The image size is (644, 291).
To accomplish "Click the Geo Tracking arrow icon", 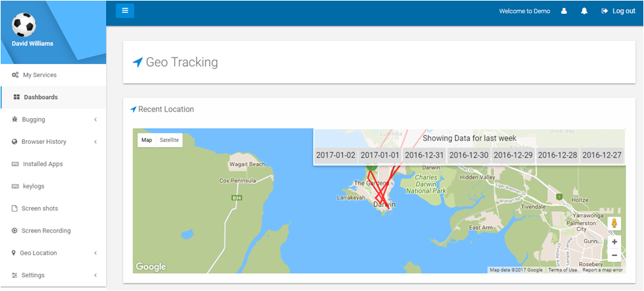I will click(138, 63).
